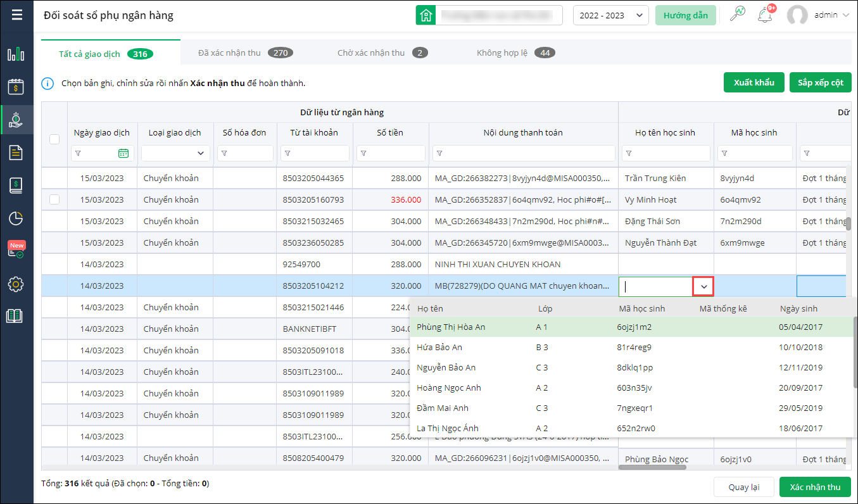Open the settings gear in sidebar

[x=16, y=284]
